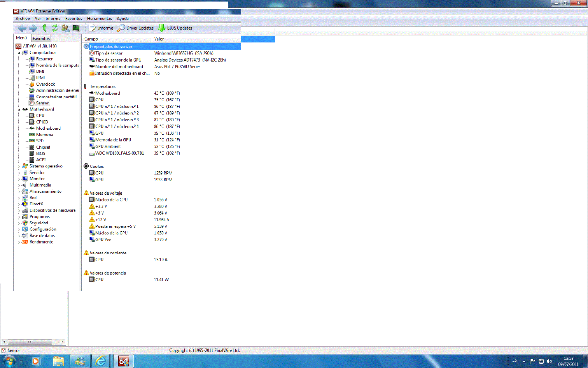The height and width of the screenshot is (368, 588).
Task: Go forward using the blue right arrow
Action: 33,28
